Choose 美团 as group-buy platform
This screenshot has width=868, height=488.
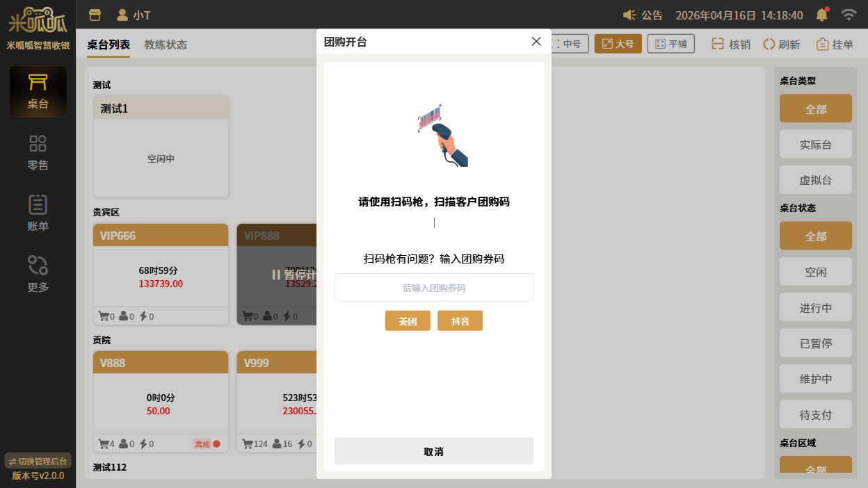408,321
